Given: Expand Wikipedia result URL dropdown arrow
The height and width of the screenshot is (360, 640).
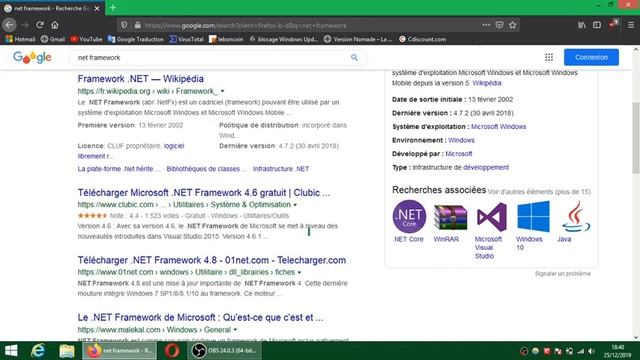Looking at the screenshot, I should click(222, 91).
